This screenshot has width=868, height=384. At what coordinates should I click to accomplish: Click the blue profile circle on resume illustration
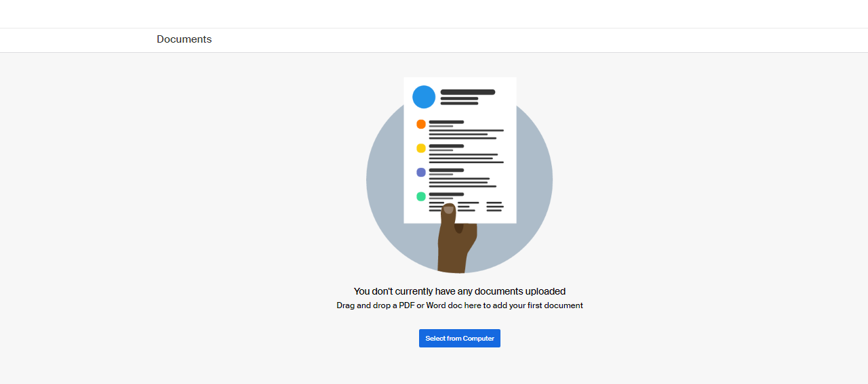(424, 97)
